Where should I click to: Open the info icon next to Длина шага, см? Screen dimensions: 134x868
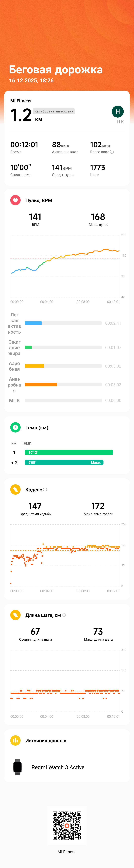click(64, 615)
